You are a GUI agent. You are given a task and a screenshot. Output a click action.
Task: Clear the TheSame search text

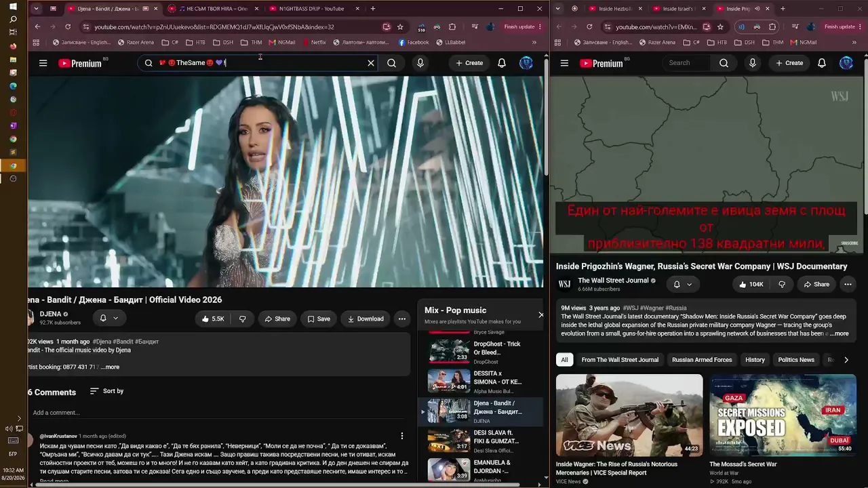[x=371, y=63]
